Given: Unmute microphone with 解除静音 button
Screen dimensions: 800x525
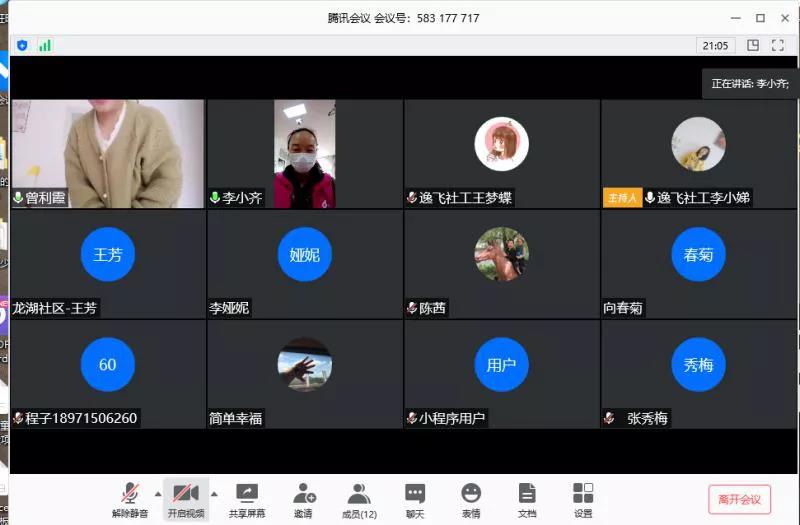Looking at the screenshot, I should pyautogui.click(x=130, y=498).
